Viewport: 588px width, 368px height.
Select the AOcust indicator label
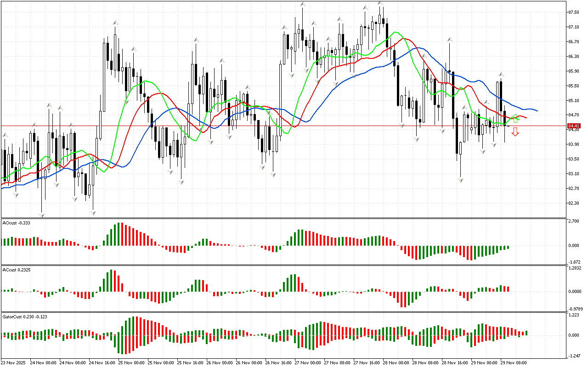click(16, 223)
